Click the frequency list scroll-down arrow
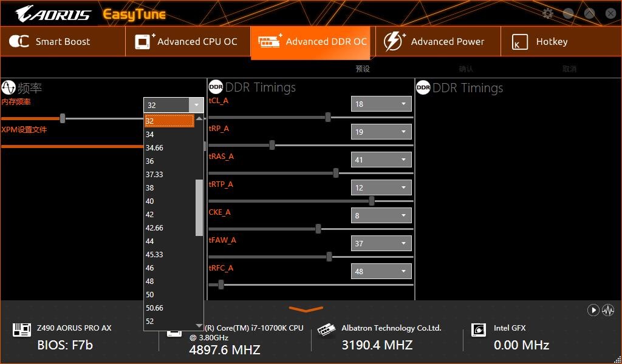 [199, 326]
